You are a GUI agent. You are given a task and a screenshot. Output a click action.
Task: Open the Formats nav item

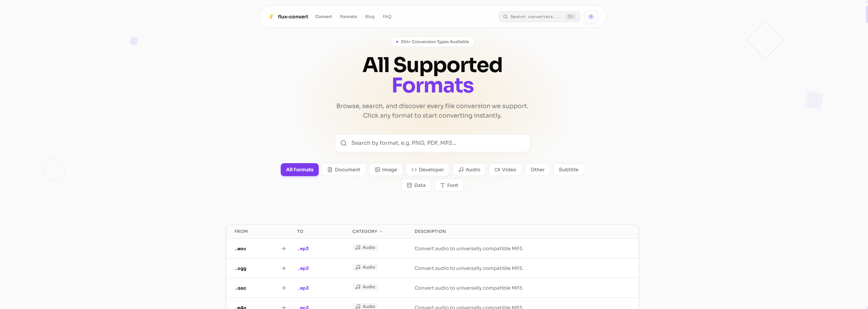click(x=348, y=17)
